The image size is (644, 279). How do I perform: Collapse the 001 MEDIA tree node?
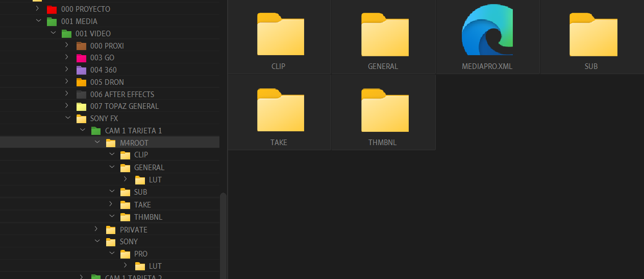[x=38, y=21]
